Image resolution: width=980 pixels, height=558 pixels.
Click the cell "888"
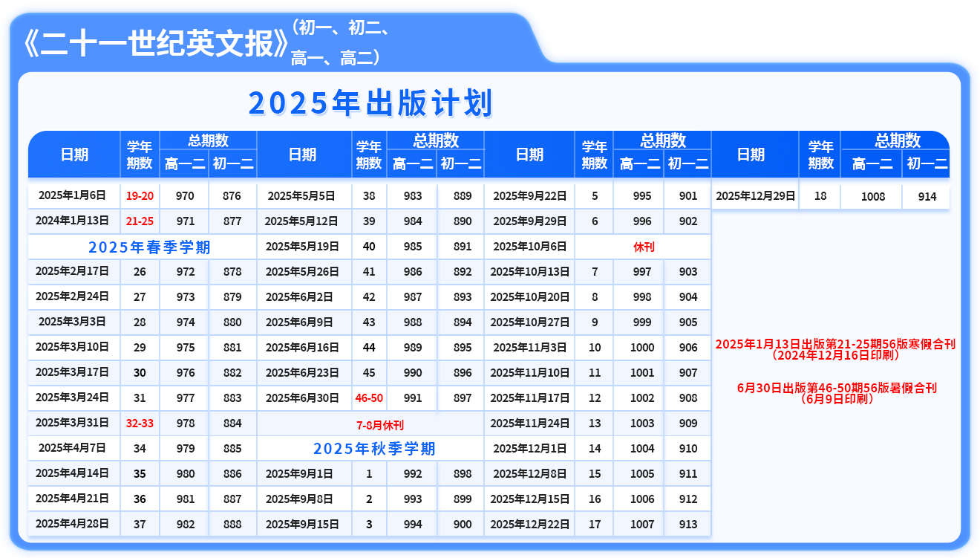pos(232,525)
